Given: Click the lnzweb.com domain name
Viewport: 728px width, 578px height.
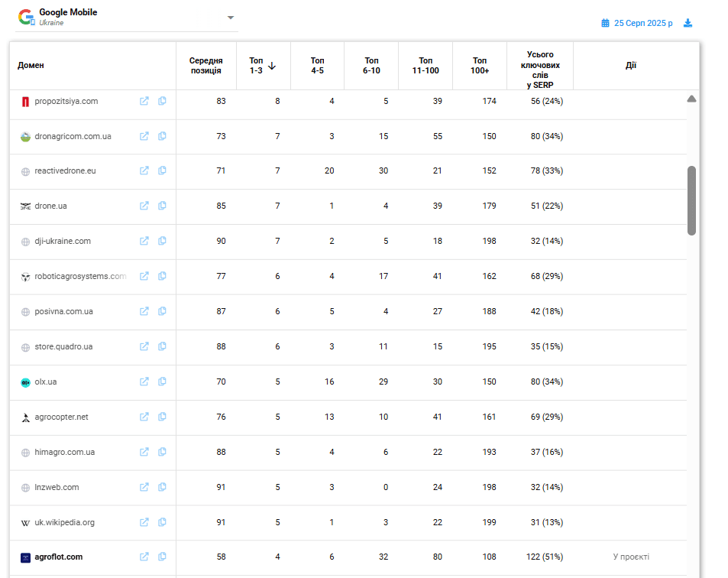Looking at the screenshot, I should coord(57,487).
